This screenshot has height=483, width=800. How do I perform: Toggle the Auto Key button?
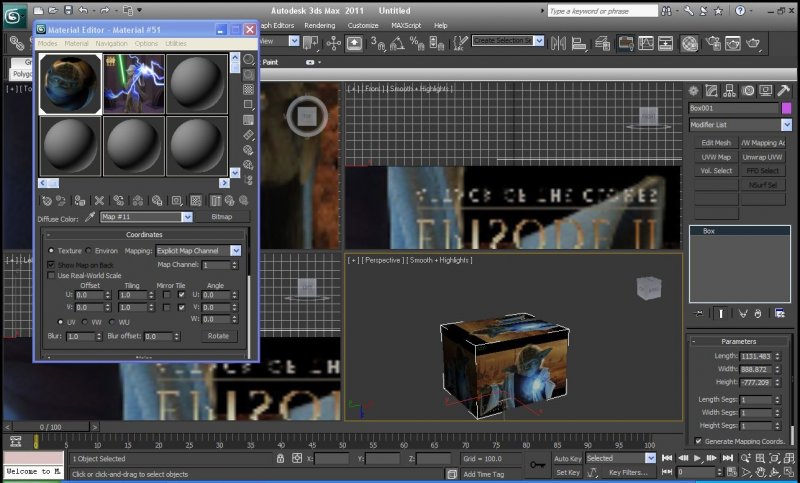point(567,458)
